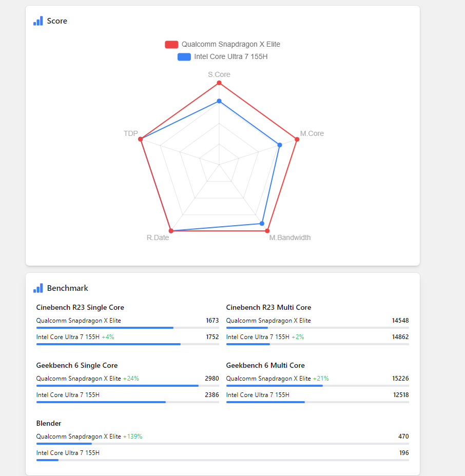Click the 1673 Cinebench single score
The width and height of the screenshot is (465, 476).
(x=212, y=321)
